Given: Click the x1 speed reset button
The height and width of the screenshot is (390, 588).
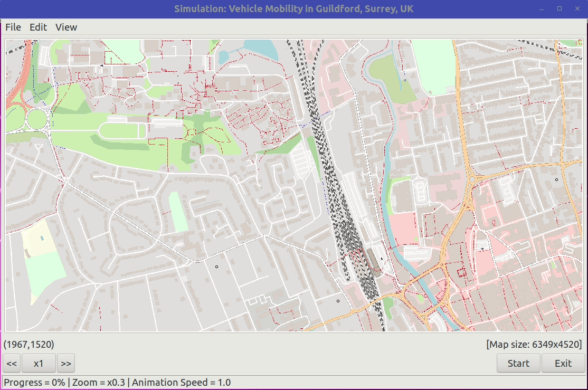Looking at the screenshot, I should pos(39,364).
